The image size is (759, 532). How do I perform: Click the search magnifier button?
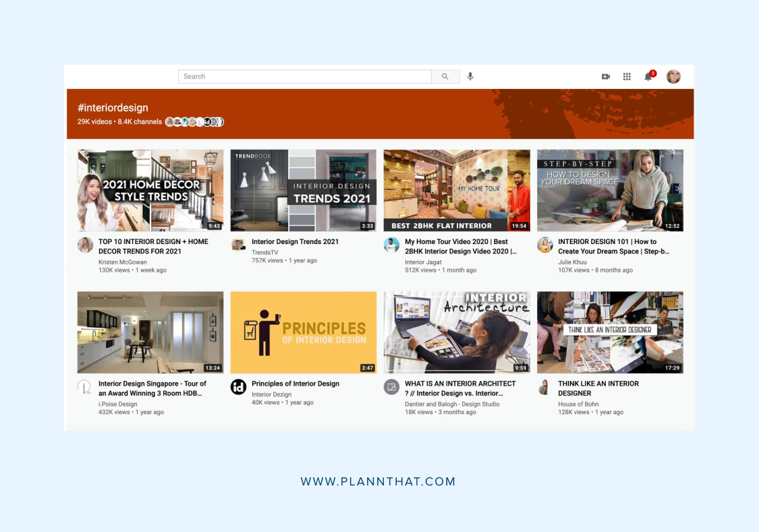click(445, 76)
